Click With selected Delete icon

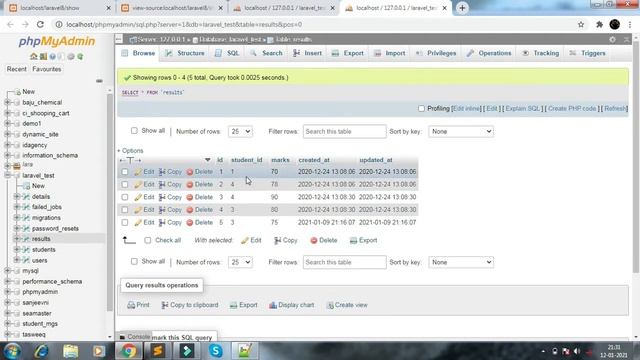click(313, 240)
